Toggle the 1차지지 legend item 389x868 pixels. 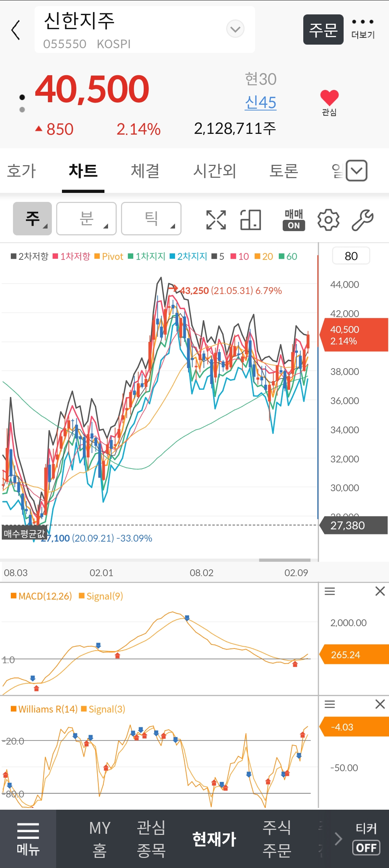point(147,256)
